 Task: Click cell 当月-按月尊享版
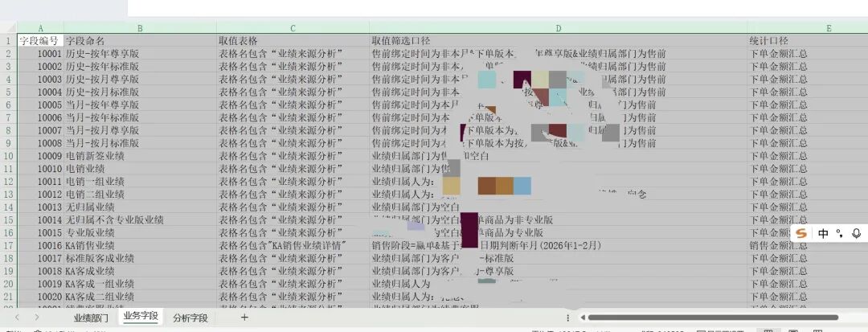140,130
